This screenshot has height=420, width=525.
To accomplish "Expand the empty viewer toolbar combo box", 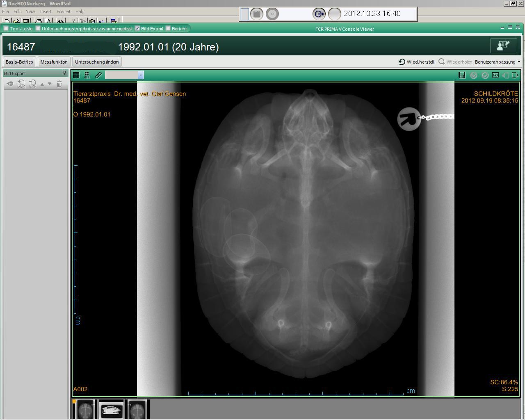I will [141, 75].
